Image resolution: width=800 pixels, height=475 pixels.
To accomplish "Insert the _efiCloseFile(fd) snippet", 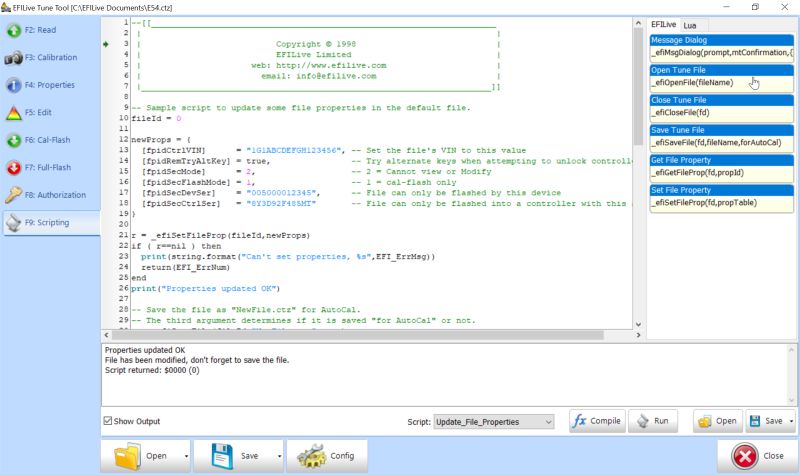I will (721, 113).
